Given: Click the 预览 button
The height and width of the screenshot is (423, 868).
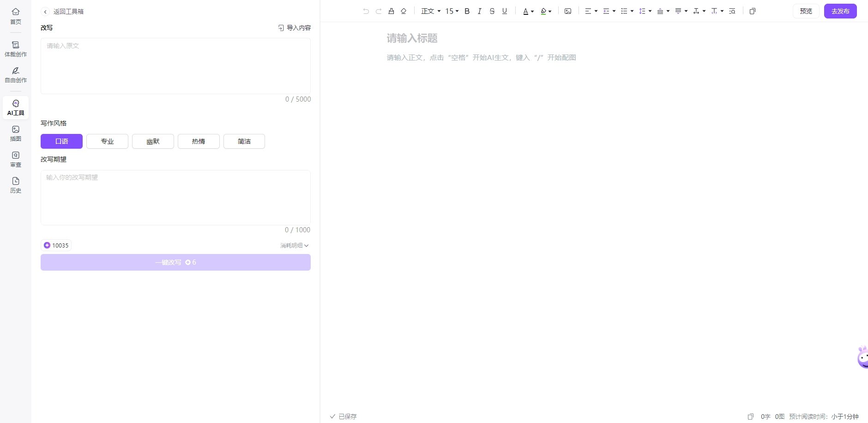Looking at the screenshot, I should point(806,11).
